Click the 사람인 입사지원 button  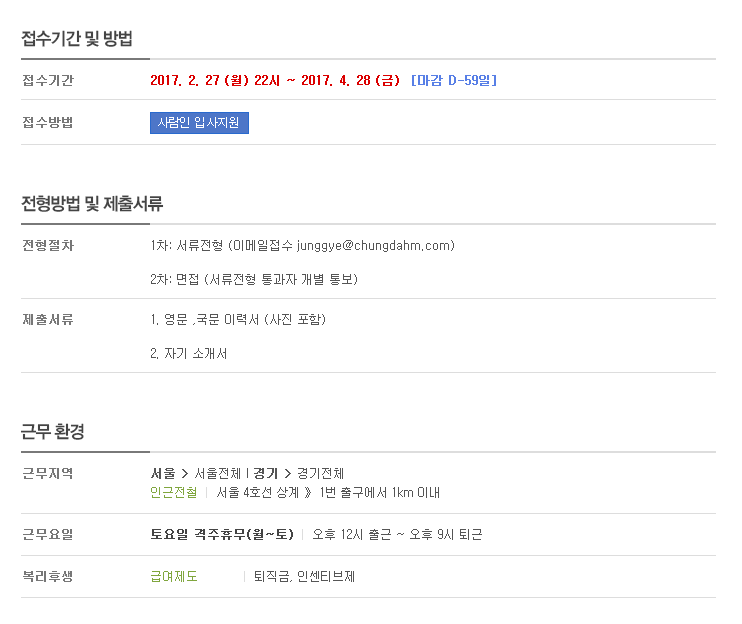199,123
